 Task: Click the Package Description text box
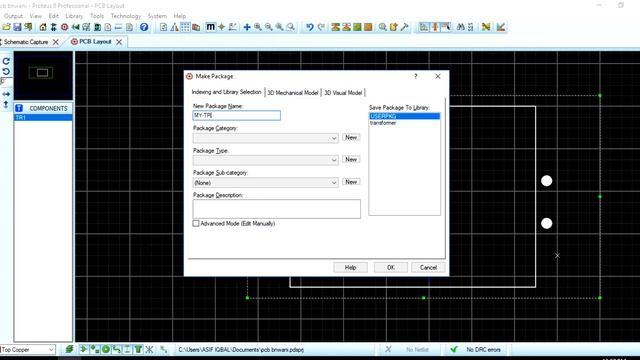pyautogui.click(x=277, y=209)
